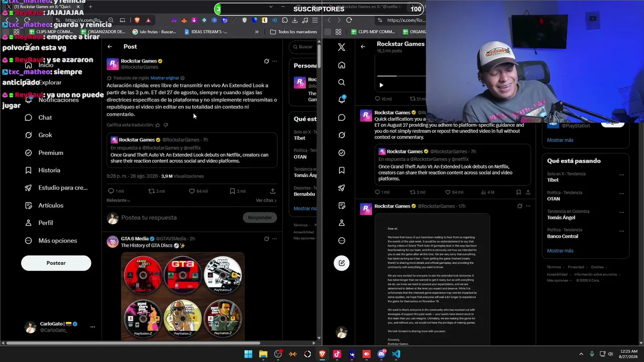Expand the bookmarks bar overflow chevron in left browser
Screen dimensions: 644x362
[x=257, y=32]
